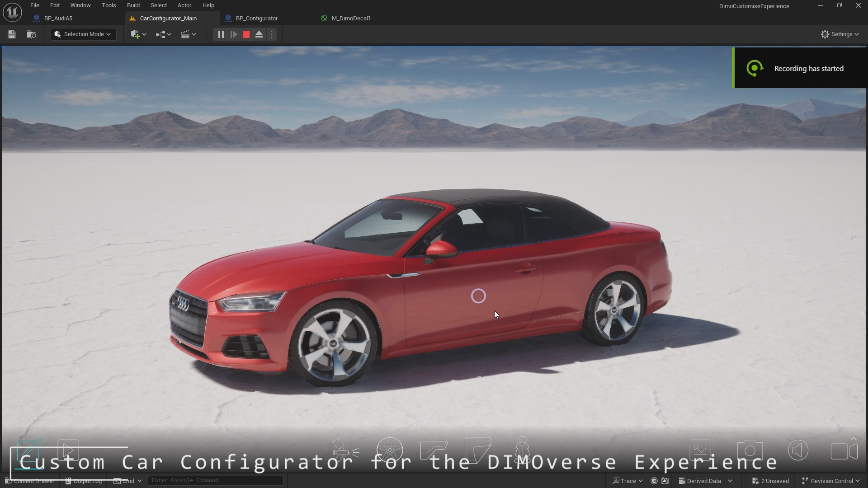Click the chart image icon in HUD
868x488 pixels.
click(700, 450)
